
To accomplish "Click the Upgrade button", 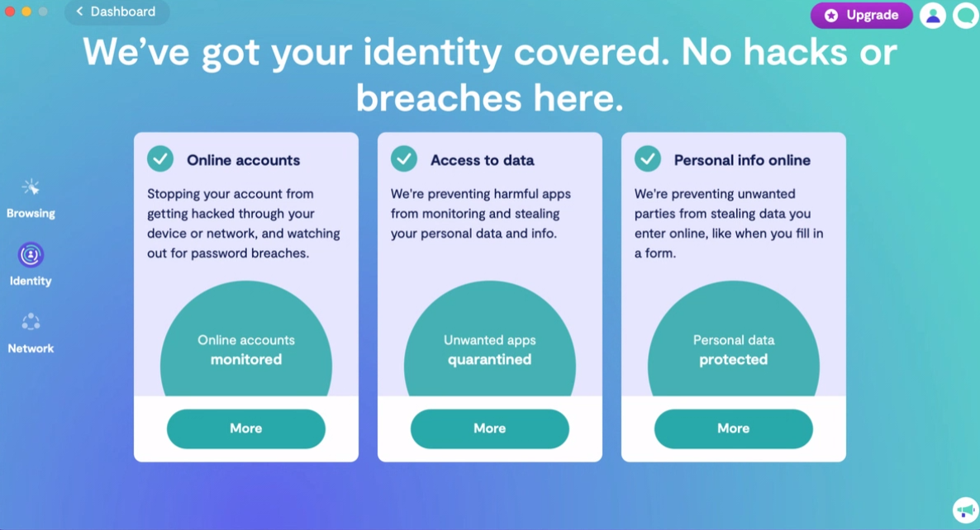I will [861, 16].
